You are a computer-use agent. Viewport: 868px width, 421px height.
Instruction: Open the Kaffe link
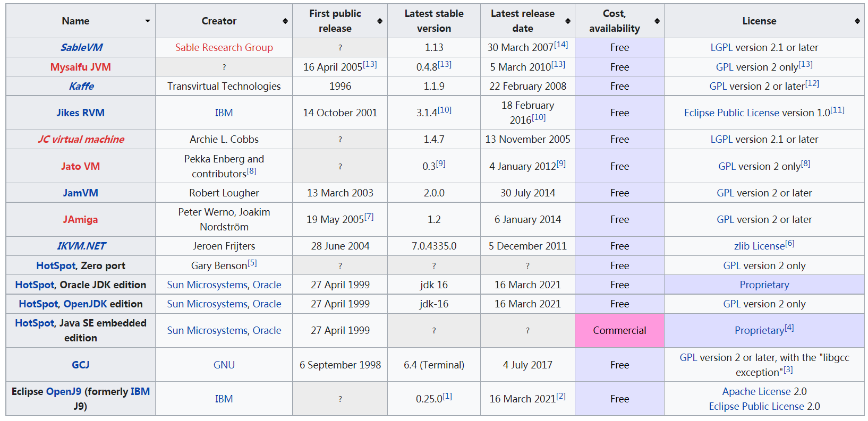tap(81, 86)
